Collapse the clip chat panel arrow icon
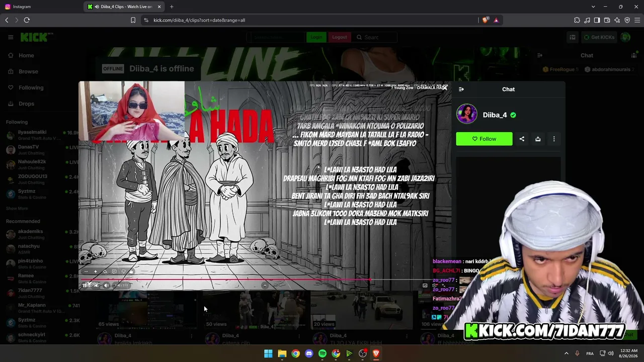Viewport: 644px width, 362px height. pos(461,89)
